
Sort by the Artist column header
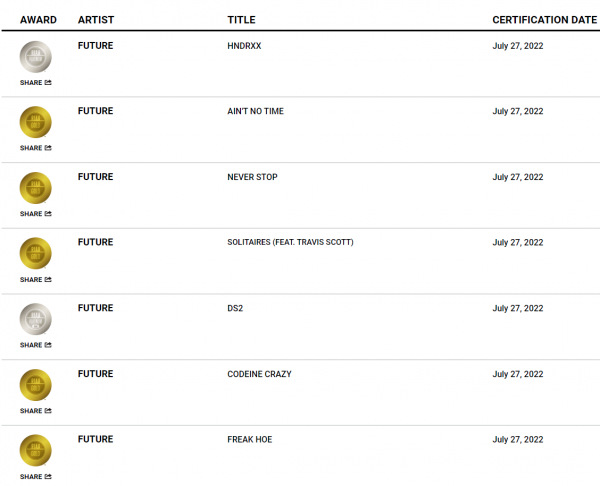point(96,20)
